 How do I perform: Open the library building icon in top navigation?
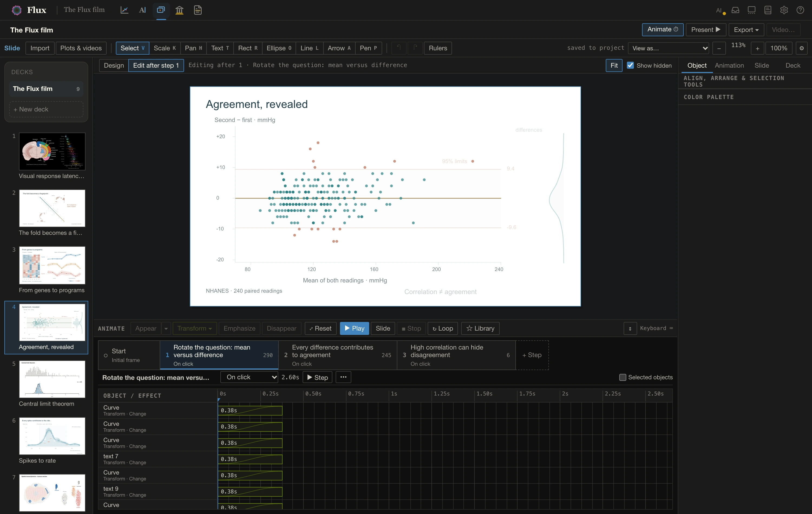tap(179, 10)
